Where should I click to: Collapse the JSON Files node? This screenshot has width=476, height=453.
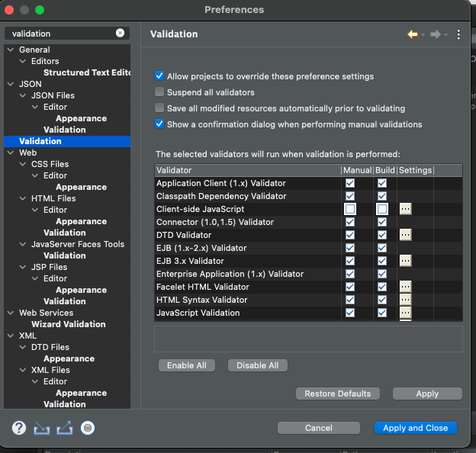pos(23,95)
